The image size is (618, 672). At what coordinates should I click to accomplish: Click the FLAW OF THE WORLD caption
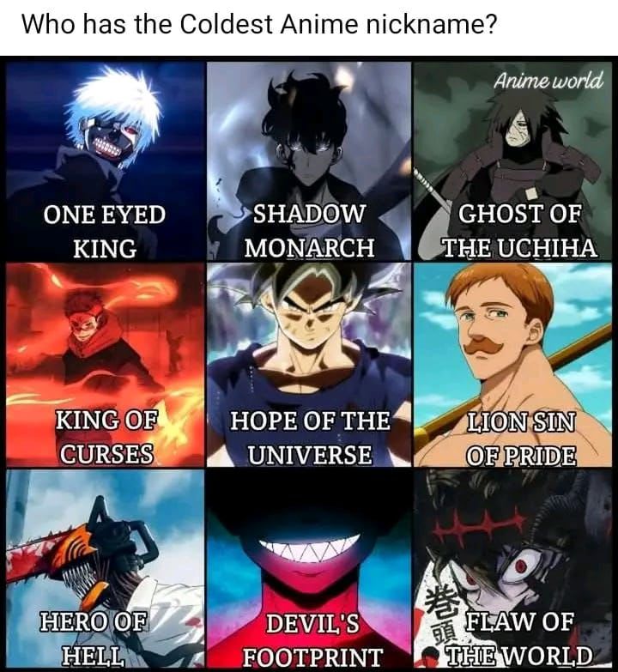click(519, 638)
